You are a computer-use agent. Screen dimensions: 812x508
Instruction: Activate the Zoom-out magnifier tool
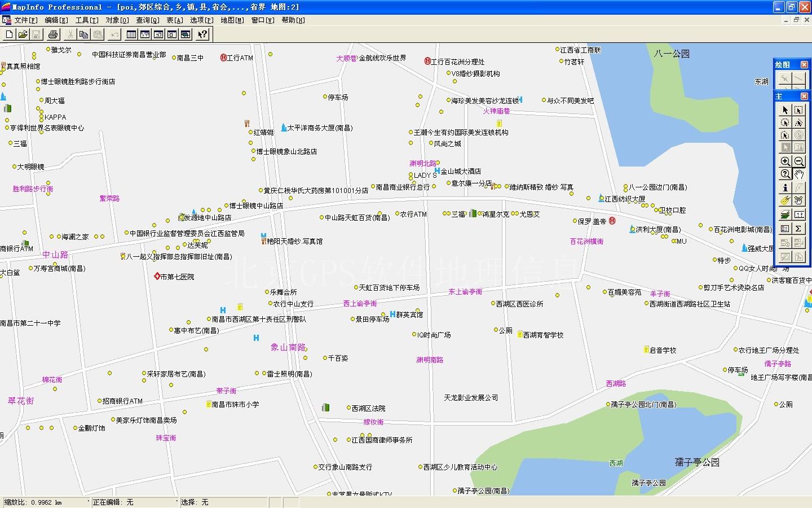point(798,162)
